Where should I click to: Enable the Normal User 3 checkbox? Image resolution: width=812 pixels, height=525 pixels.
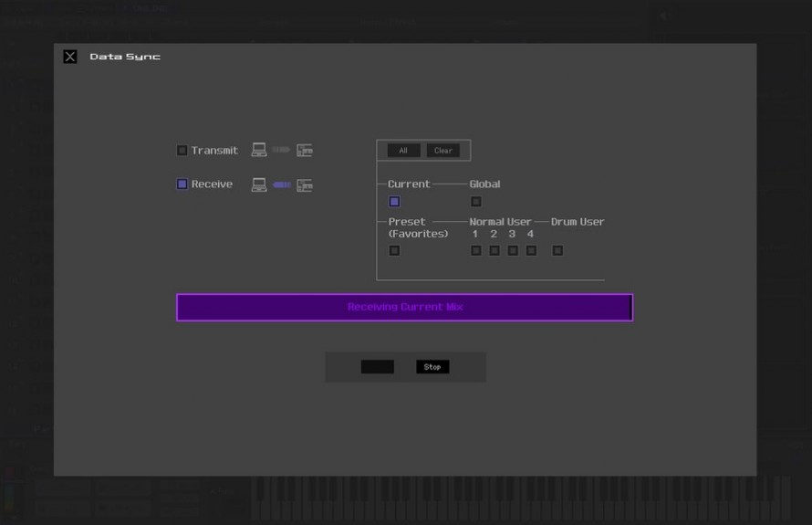pos(513,251)
